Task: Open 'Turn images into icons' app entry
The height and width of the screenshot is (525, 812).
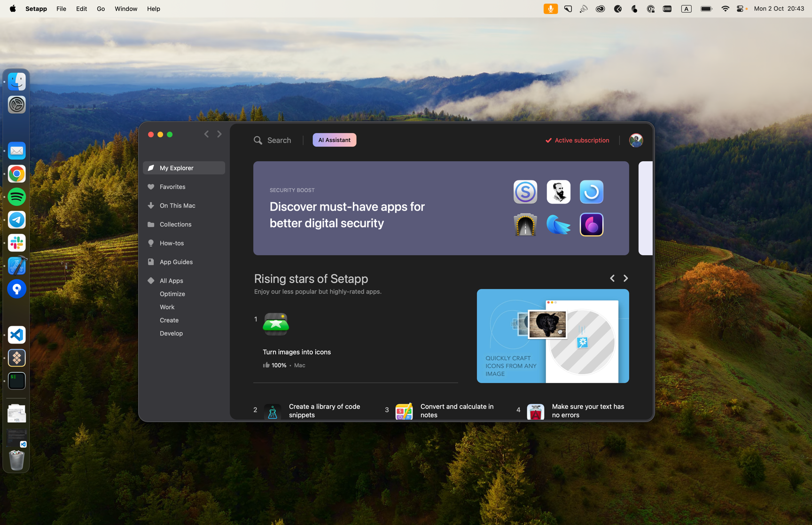Action: coord(297,352)
